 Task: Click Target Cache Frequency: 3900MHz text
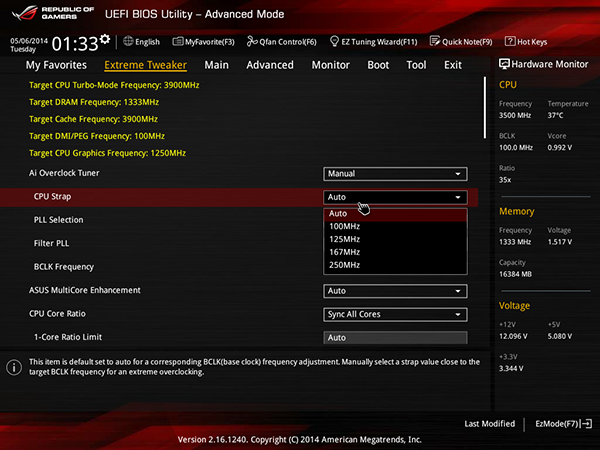click(93, 119)
